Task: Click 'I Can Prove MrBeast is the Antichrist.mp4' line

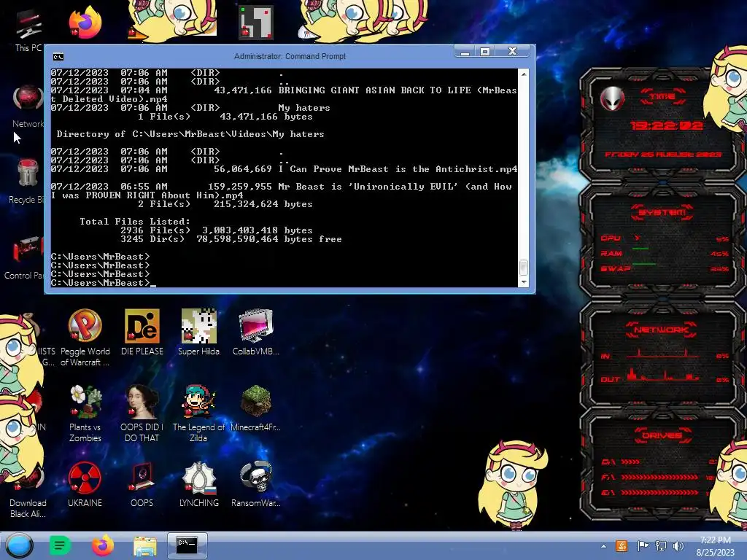Action: coord(284,169)
